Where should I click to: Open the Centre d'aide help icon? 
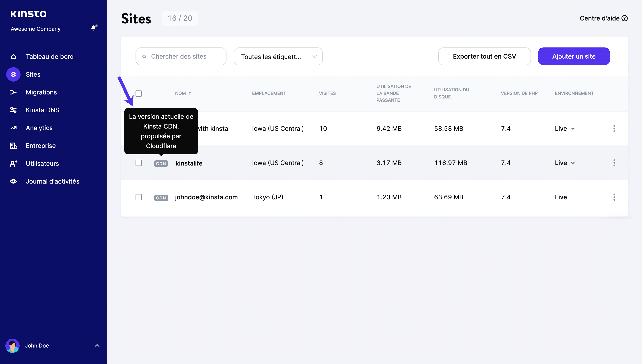(x=624, y=18)
